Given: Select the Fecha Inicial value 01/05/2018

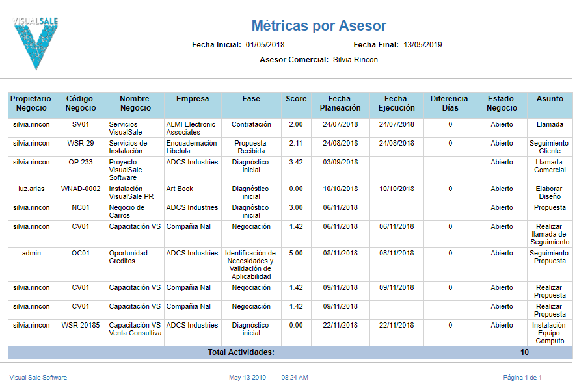Looking at the screenshot, I should [265, 45].
